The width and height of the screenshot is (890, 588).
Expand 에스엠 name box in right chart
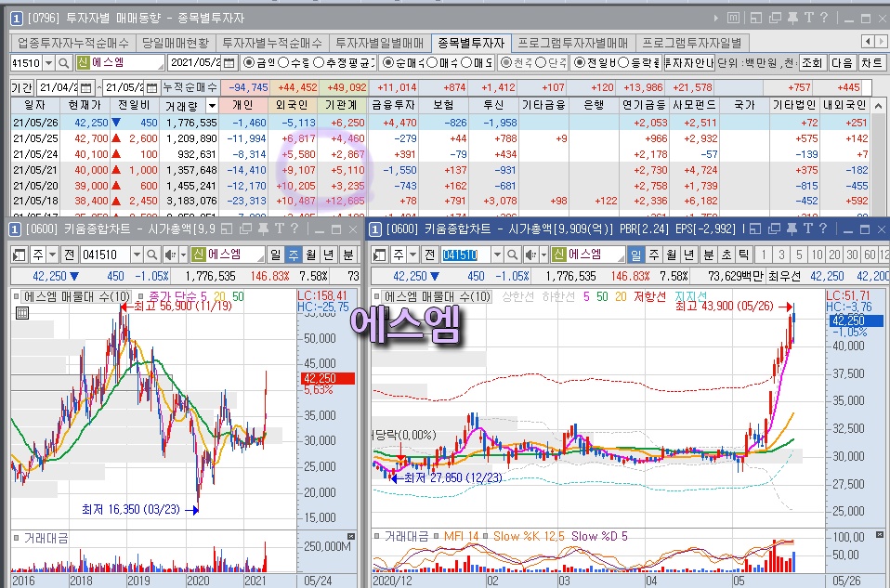click(x=621, y=257)
